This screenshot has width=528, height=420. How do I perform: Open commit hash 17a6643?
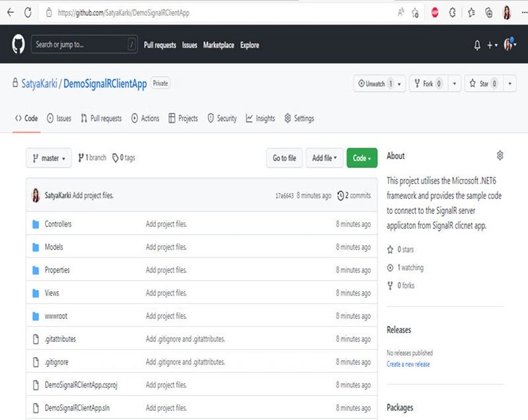pyautogui.click(x=284, y=195)
